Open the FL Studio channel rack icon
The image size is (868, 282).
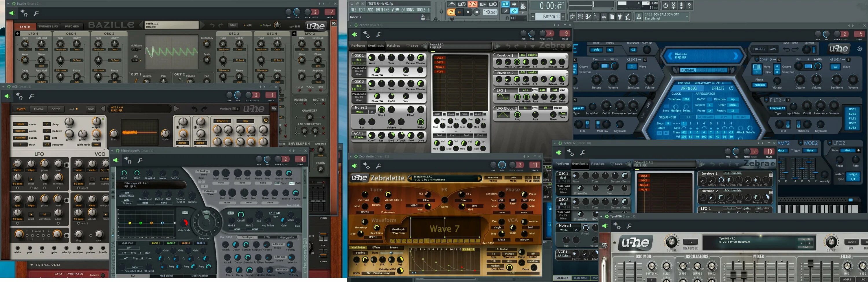coord(581,17)
